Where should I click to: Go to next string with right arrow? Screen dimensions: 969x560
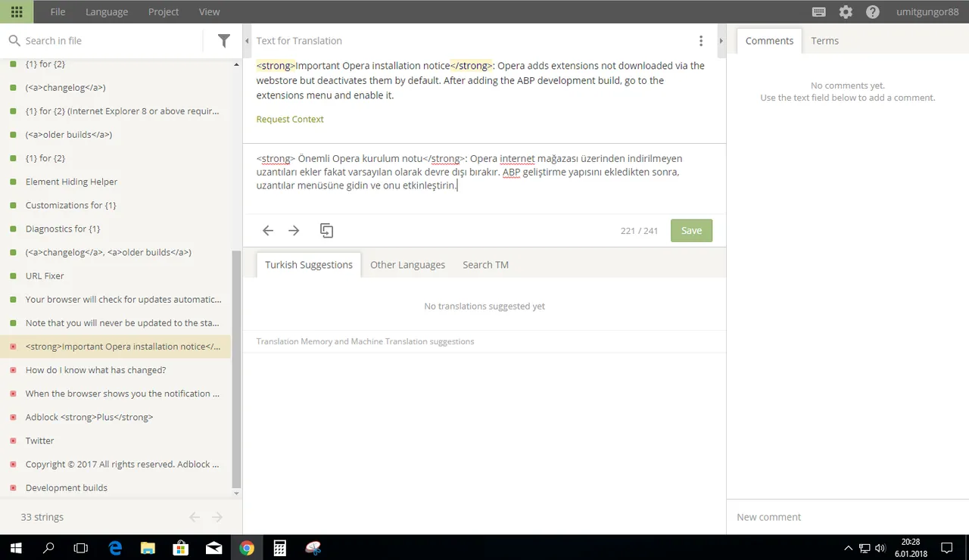click(294, 231)
